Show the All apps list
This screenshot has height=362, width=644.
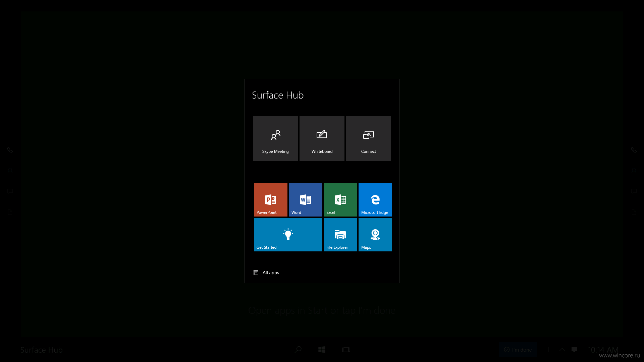click(x=266, y=273)
